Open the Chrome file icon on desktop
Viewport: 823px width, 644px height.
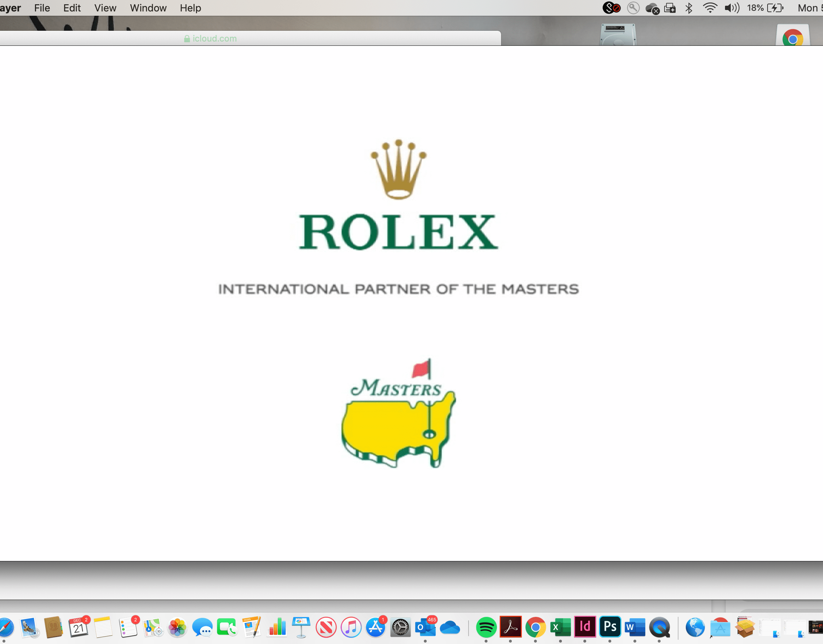click(793, 35)
